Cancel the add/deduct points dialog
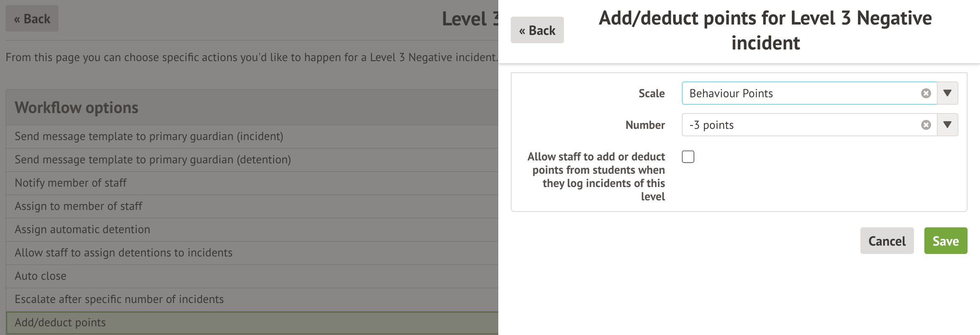Image resolution: width=980 pixels, height=335 pixels. [x=887, y=241]
